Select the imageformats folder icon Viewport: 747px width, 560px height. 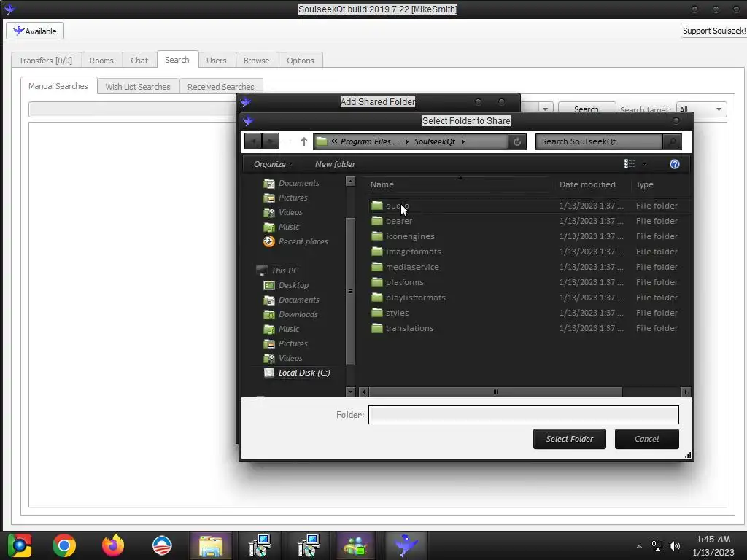(x=377, y=252)
